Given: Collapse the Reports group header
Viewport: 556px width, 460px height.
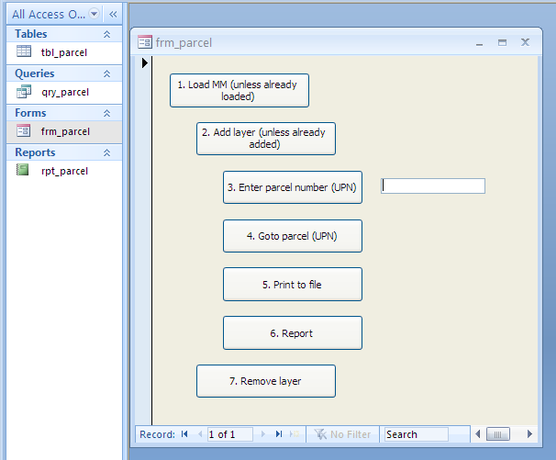Looking at the screenshot, I should 107,153.
